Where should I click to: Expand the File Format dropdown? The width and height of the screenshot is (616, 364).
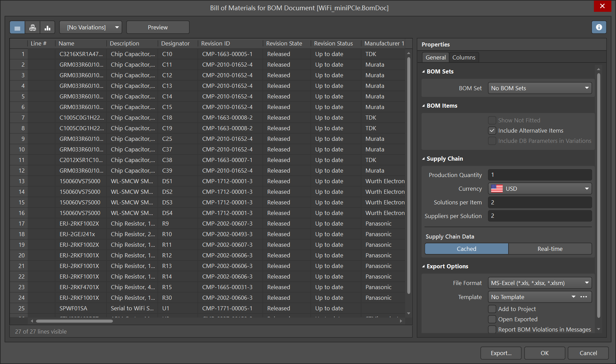[540, 283]
